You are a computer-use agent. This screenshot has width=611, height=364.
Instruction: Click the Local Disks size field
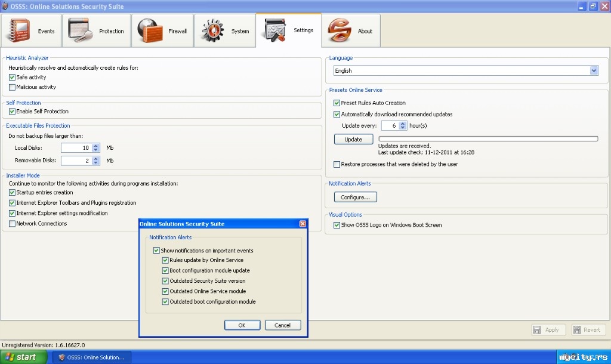click(76, 148)
